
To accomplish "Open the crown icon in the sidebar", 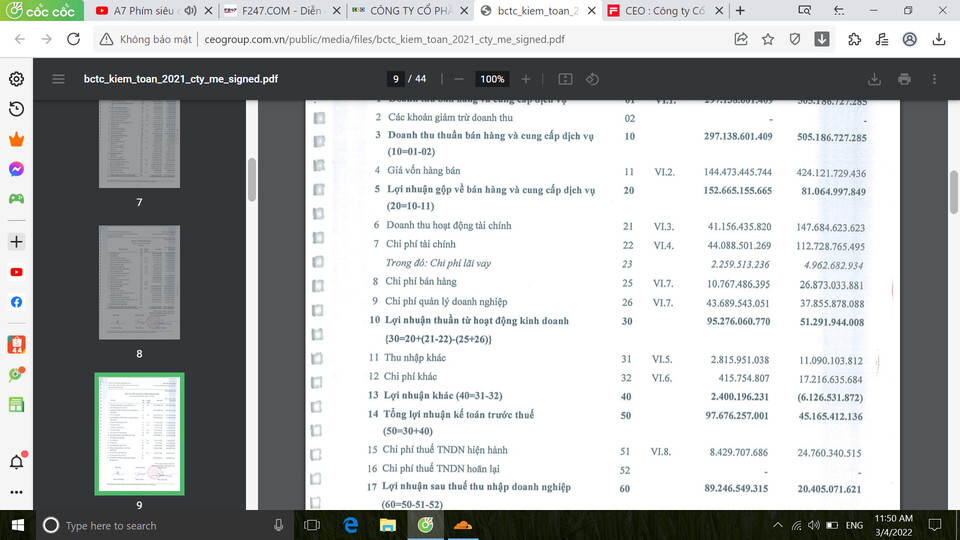I will point(17,140).
